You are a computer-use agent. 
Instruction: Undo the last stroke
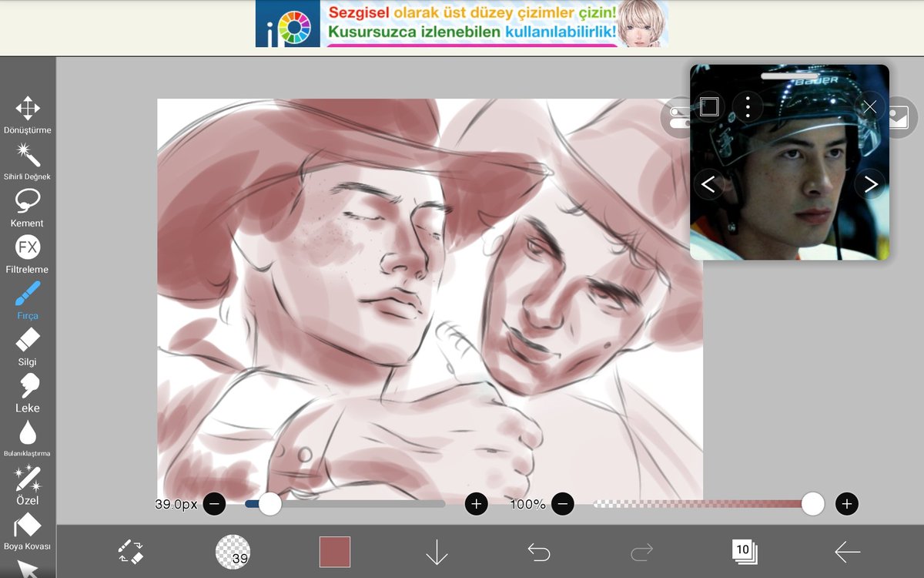coord(539,552)
